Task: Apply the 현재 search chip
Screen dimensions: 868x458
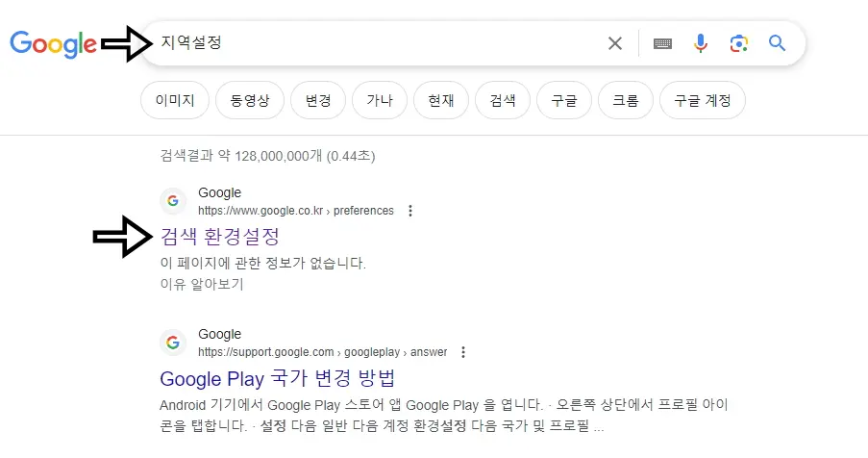Action: [x=440, y=100]
